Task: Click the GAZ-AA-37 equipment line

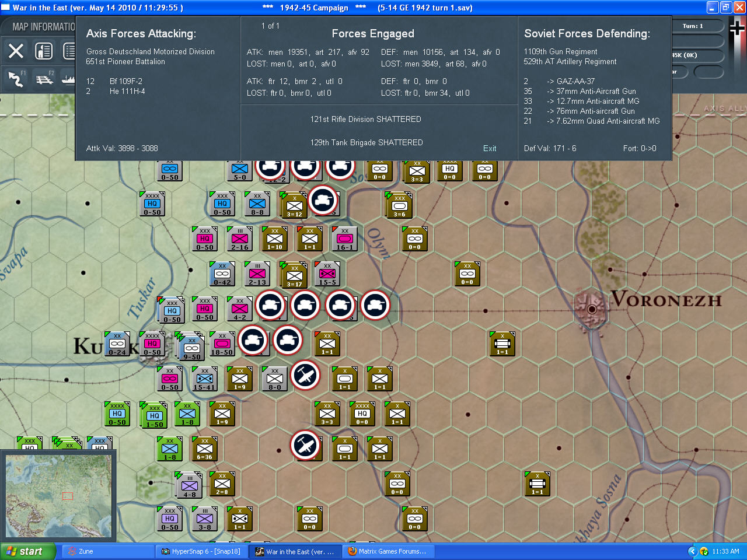Action: coord(559,81)
